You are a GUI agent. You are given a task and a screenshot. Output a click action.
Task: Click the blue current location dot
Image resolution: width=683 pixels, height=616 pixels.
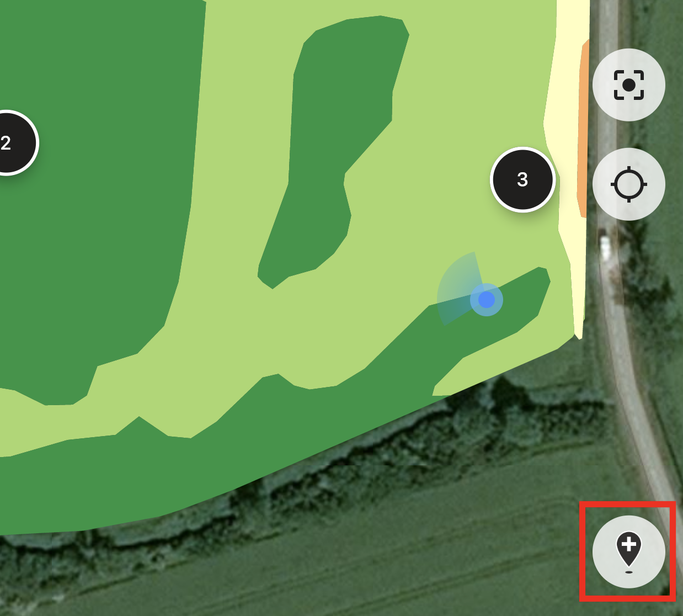click(487, 300)
